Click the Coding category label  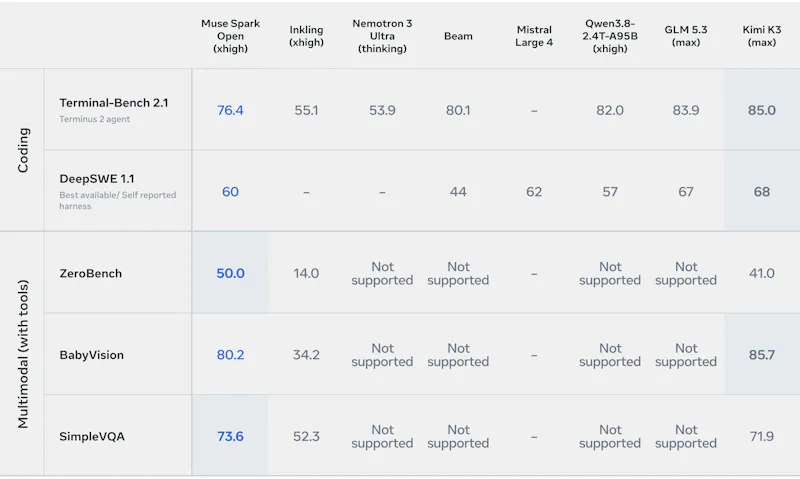tap(23, 150)
